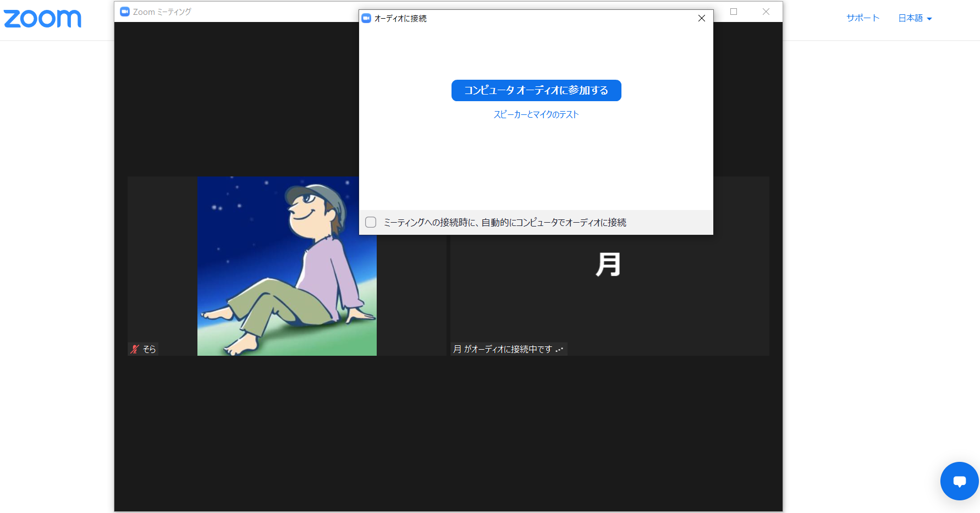The width and height of the screenshot is (980, 513).
Task: Close the Zoom ミーティング window
Action: tap(766, 12)
